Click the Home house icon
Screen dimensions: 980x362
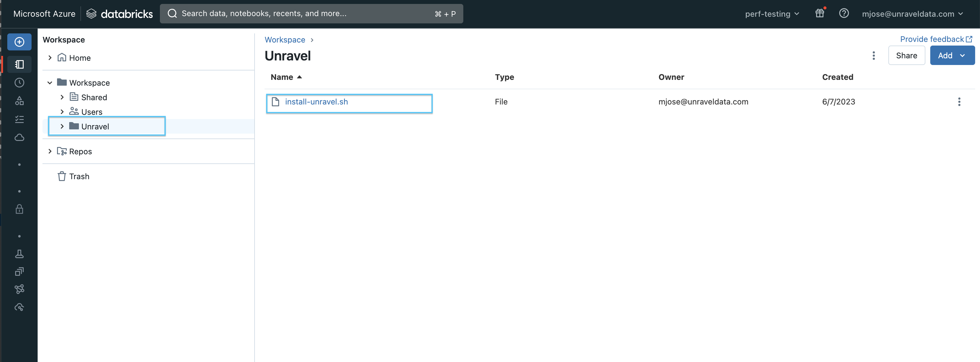tap(62, 57)
